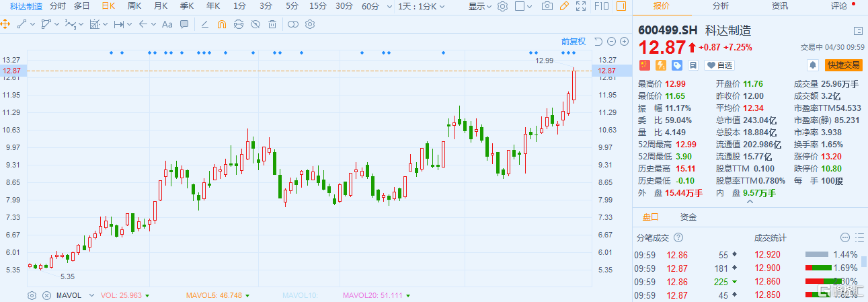This screenshot has height=302, width=868.
Task: Open the 资讯 news tab
Action: tap(780, 6)
